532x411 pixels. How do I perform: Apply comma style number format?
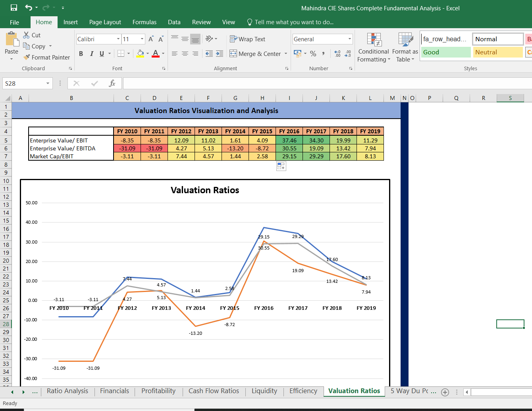[x=324, y=54]
